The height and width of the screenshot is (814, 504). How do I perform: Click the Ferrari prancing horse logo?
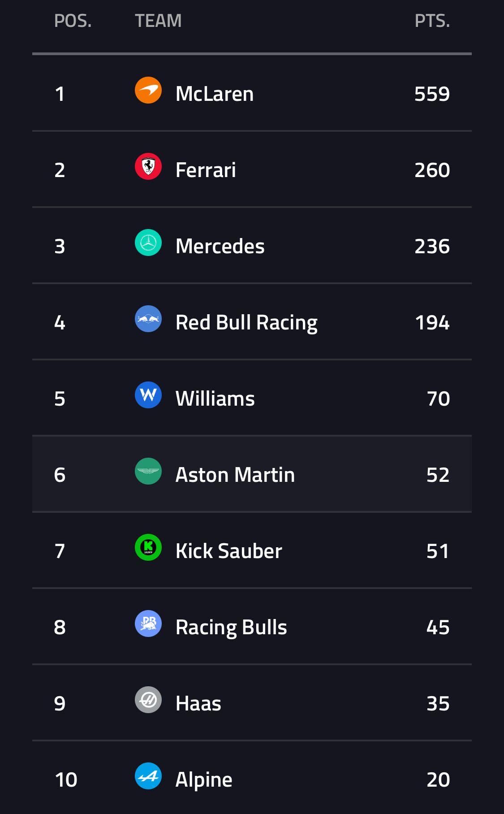click(x=148, y=166)
